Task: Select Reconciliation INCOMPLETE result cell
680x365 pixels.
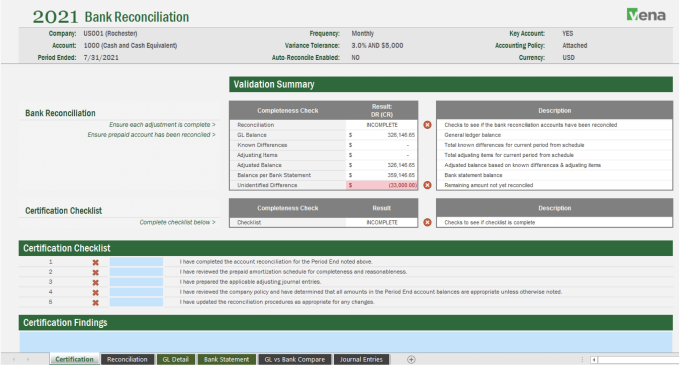Action: point(382,125)
